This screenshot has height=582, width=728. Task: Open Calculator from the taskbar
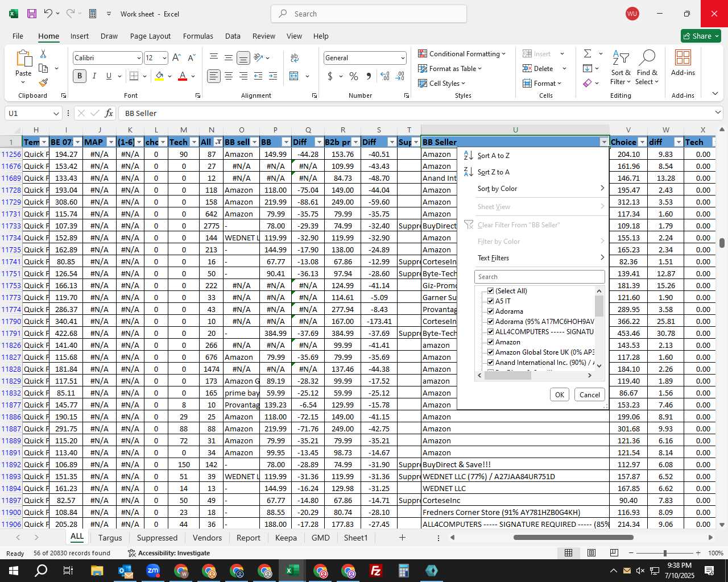click(403, 570)
